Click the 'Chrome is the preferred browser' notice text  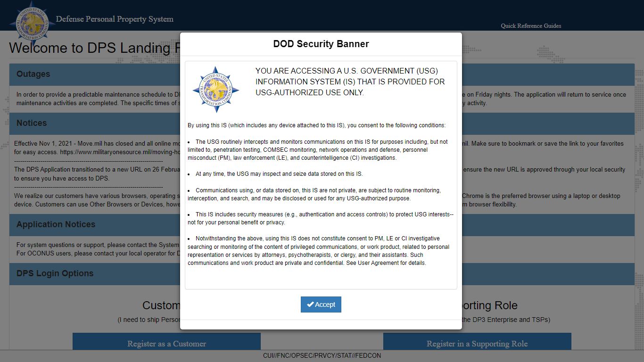point(541,196)
